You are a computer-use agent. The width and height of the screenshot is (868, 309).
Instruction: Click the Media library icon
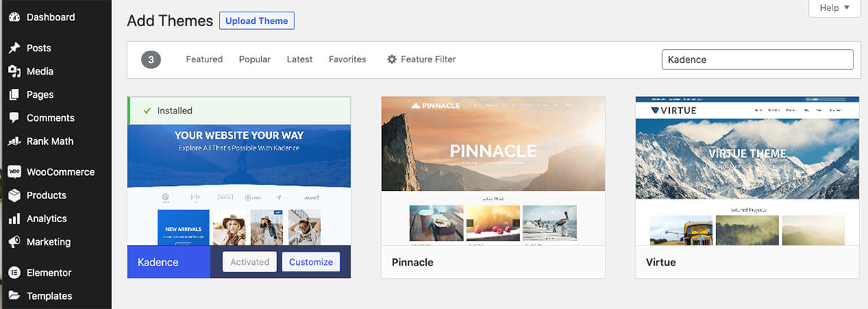pos(14,71)
